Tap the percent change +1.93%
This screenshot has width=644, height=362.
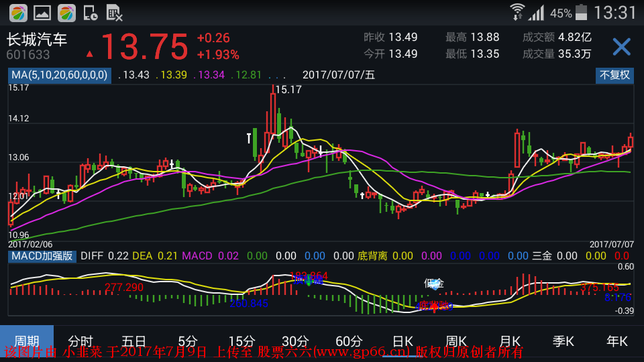(218, 54)
